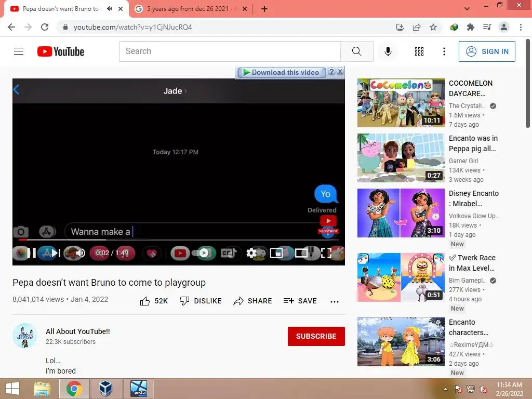532x399 pixels.
Task: Open the Extensions puzzle icon
Action: 470,27
